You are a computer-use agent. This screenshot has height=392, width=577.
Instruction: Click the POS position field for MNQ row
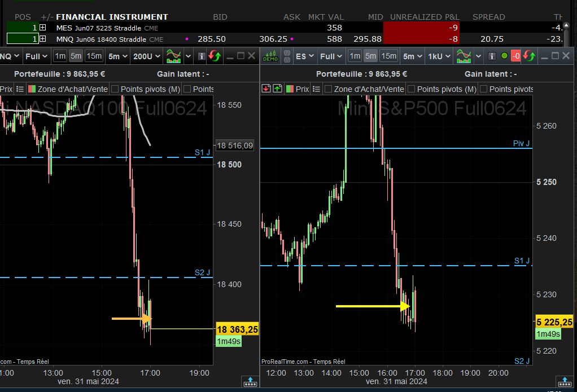(23, 38)
